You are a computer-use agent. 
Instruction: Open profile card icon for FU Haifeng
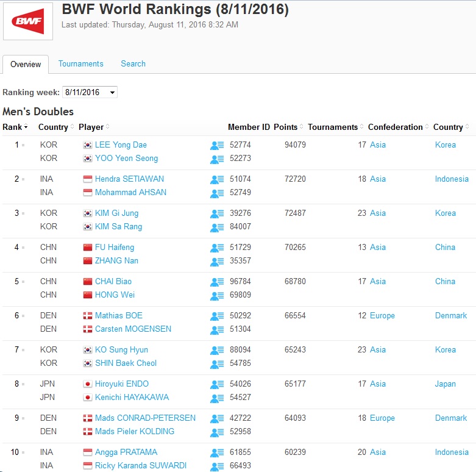[x=217, y=248]
